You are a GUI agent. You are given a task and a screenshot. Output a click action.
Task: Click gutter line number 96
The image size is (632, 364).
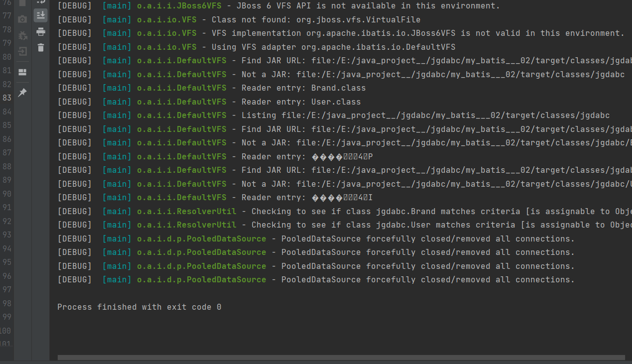click(x=7, y=276)
